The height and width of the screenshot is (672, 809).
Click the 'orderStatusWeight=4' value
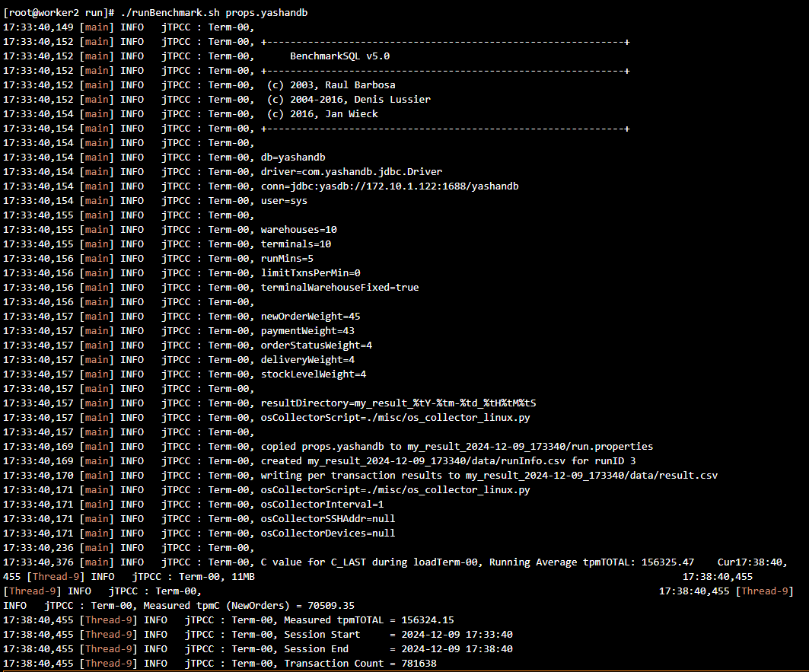(317, 345)
